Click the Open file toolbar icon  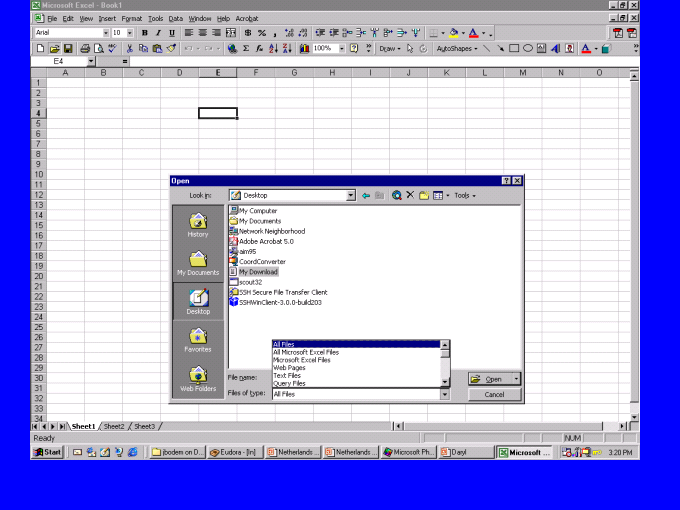click(54, 49)
